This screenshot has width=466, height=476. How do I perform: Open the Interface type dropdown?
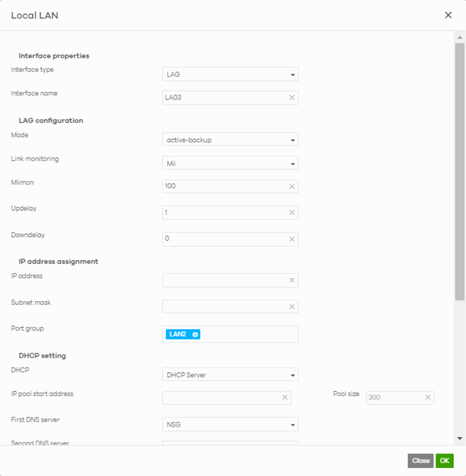pyautogui.click(x=230, y=74)
